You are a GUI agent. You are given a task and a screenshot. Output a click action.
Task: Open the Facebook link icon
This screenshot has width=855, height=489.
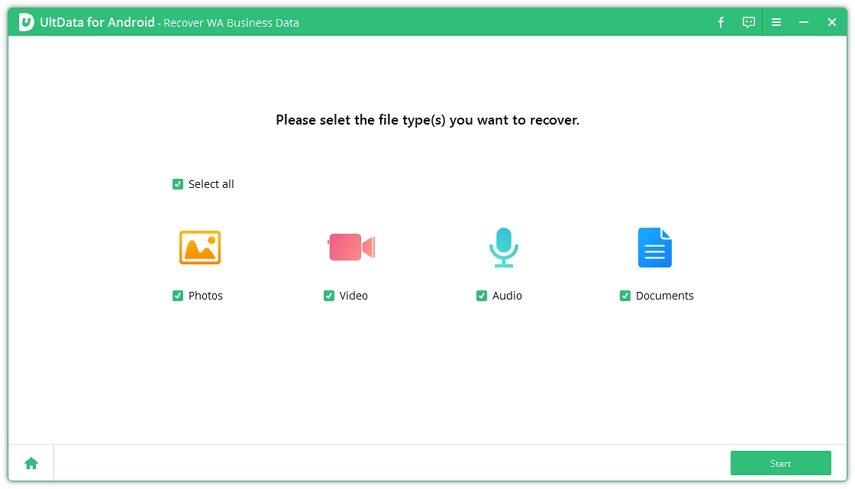[x=721, y=22]
